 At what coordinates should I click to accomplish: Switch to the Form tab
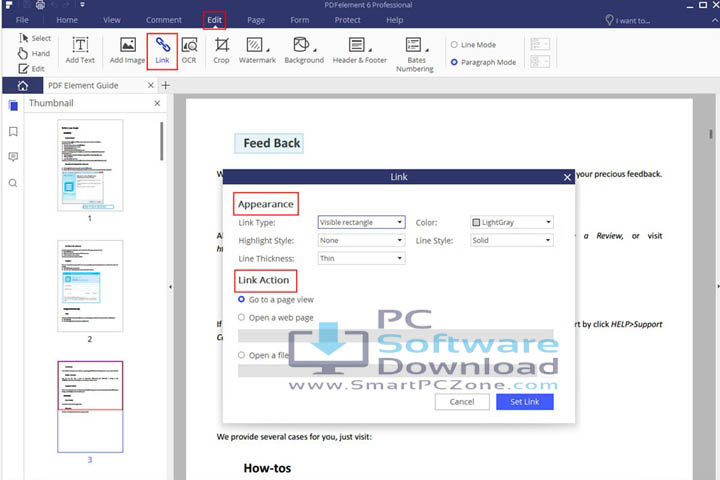pos(299,20)
